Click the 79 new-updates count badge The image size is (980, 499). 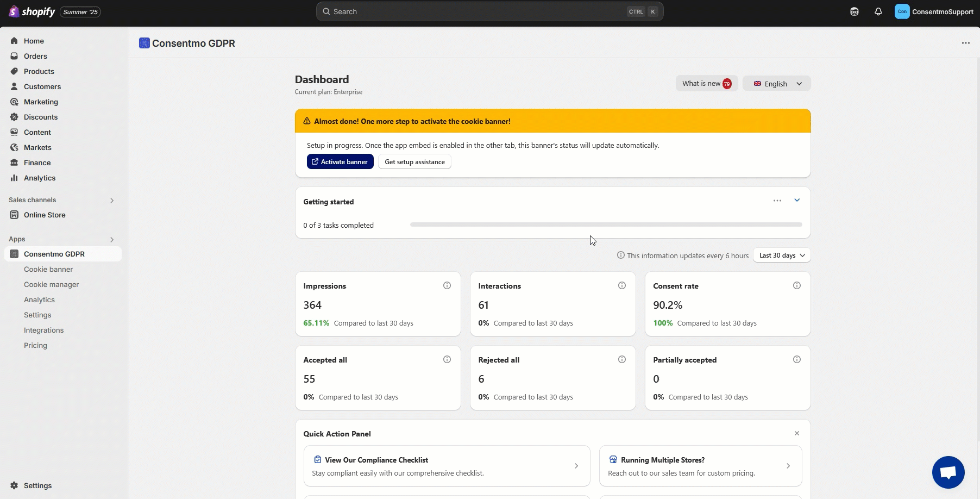click(727, 84)
